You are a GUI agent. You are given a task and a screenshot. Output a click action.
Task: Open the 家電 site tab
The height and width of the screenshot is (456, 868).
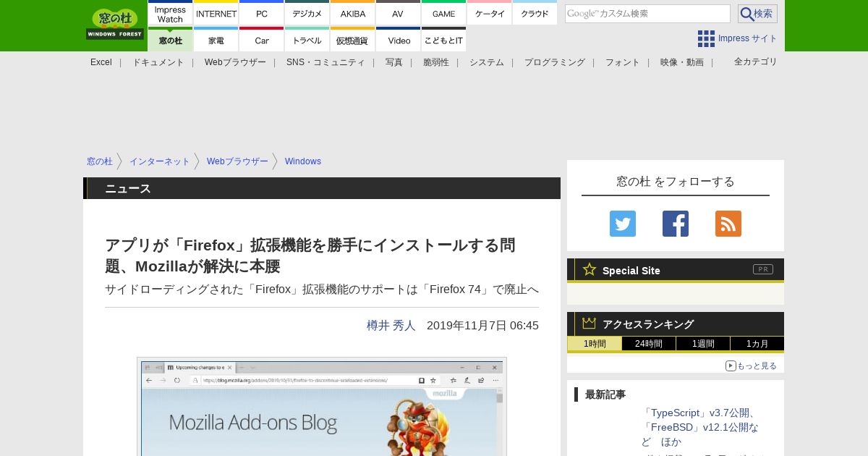216,40
